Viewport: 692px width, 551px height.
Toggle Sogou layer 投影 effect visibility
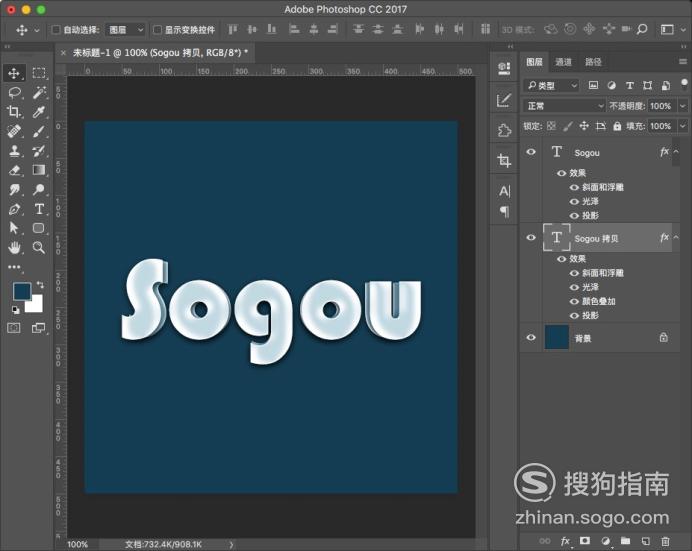tap(574, 216)
